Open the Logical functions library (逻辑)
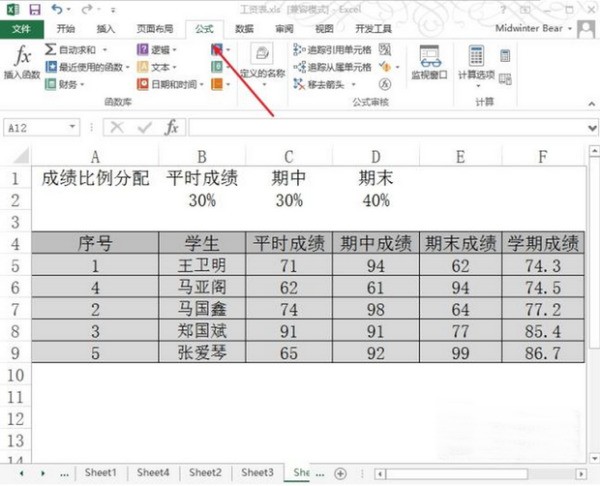Image resolution: width=600 pixels, height=486 pixels. (157, 50)
